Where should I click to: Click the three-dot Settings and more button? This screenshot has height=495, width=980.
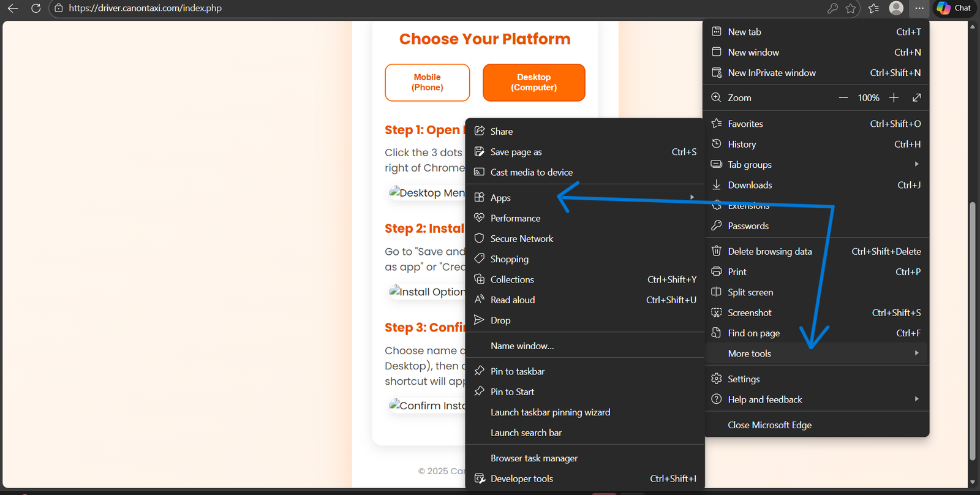tap(919, 8)
